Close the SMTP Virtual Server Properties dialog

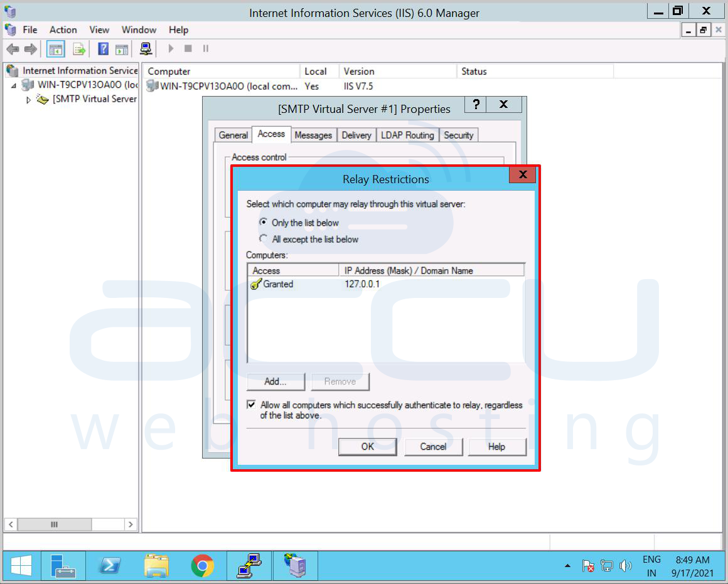point(504,105)
